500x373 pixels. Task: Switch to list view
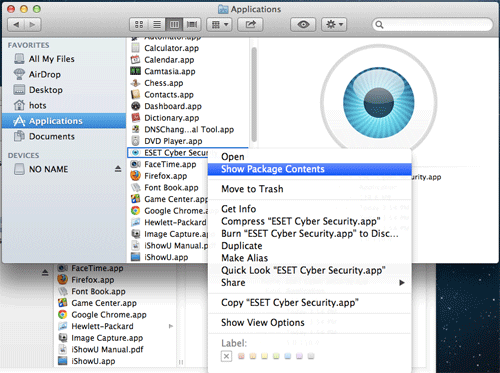157,24
